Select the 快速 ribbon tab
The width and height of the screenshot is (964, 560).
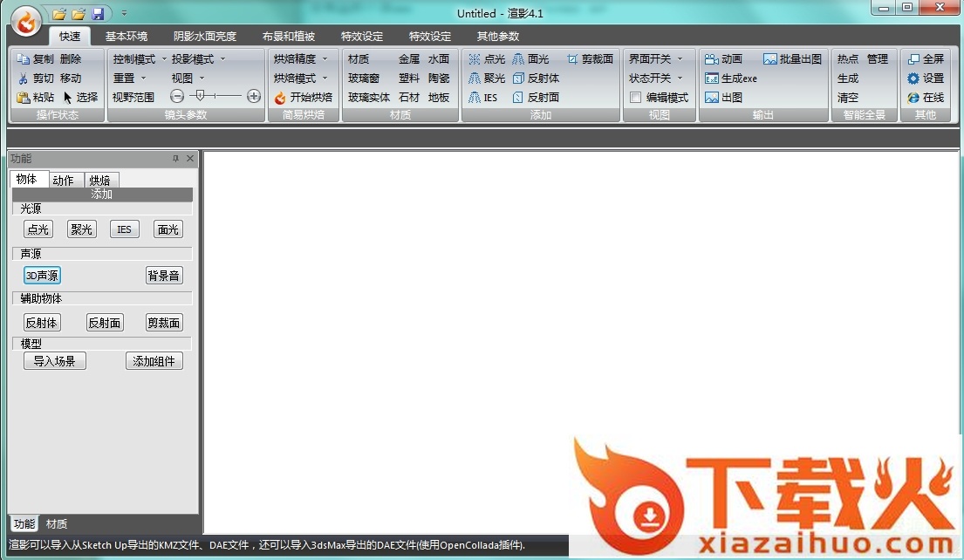[70, 37]
